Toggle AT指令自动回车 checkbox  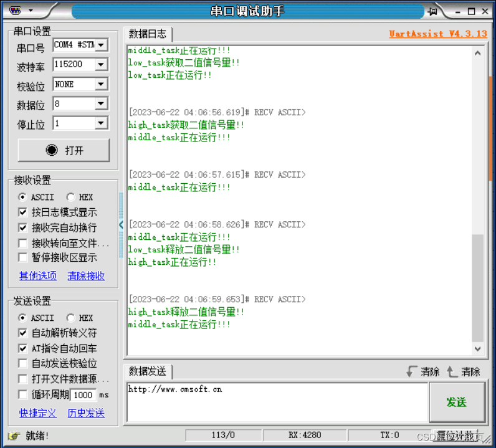pos(22,348)
